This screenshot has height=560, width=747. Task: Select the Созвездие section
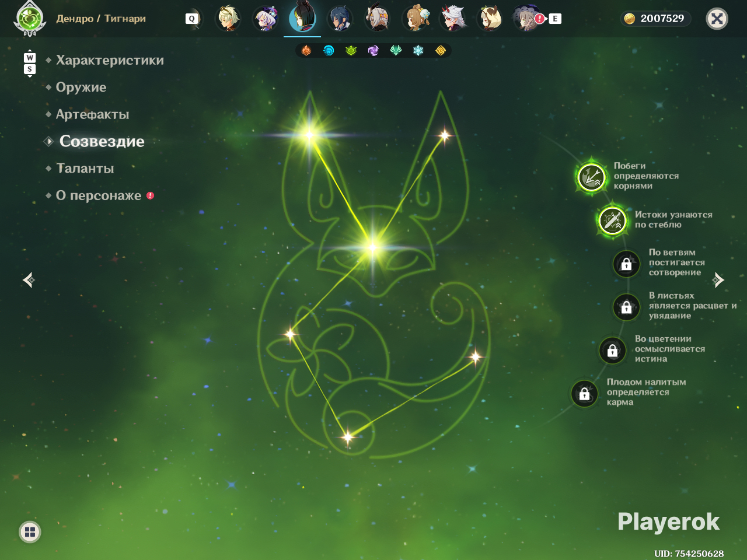tap(102, 141)
